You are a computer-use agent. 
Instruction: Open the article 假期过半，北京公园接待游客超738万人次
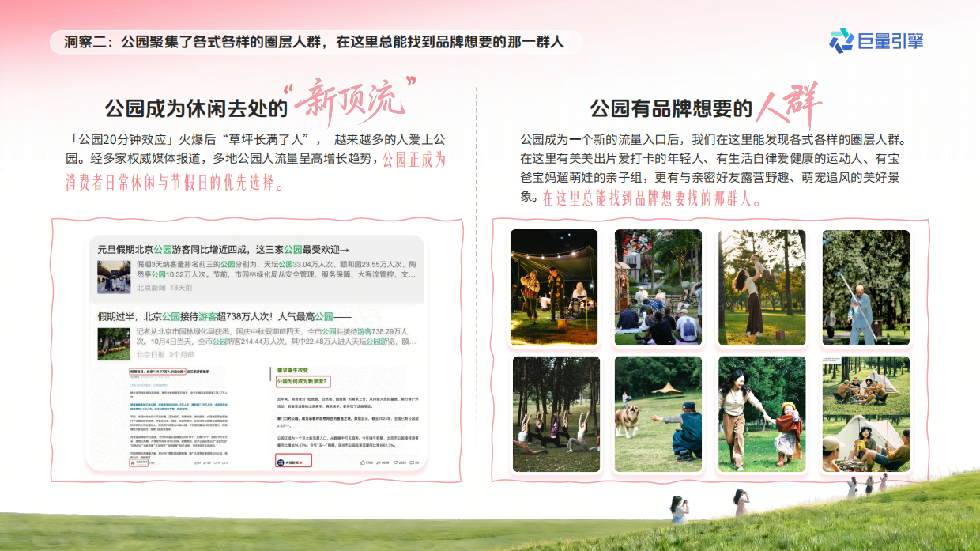221,315
